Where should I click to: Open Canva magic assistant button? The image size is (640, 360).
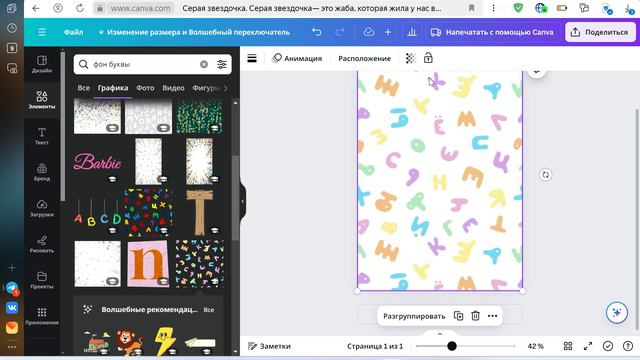tap(617, 313)
